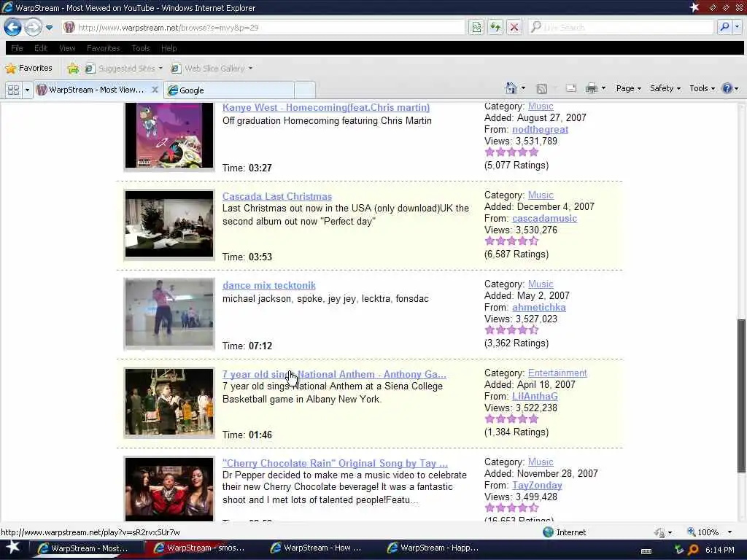The width and height of the screenshot is (747, 560).
Task: Open the Help menu
Action: 169,48
